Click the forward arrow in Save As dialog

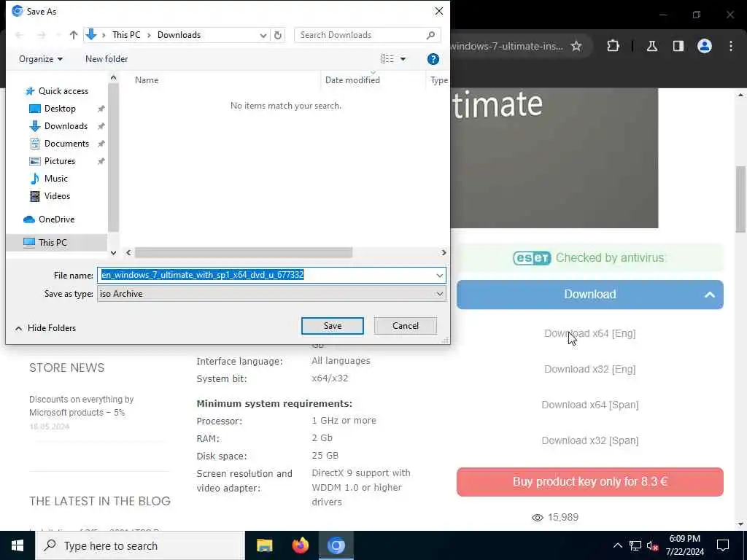coord(42,35)
